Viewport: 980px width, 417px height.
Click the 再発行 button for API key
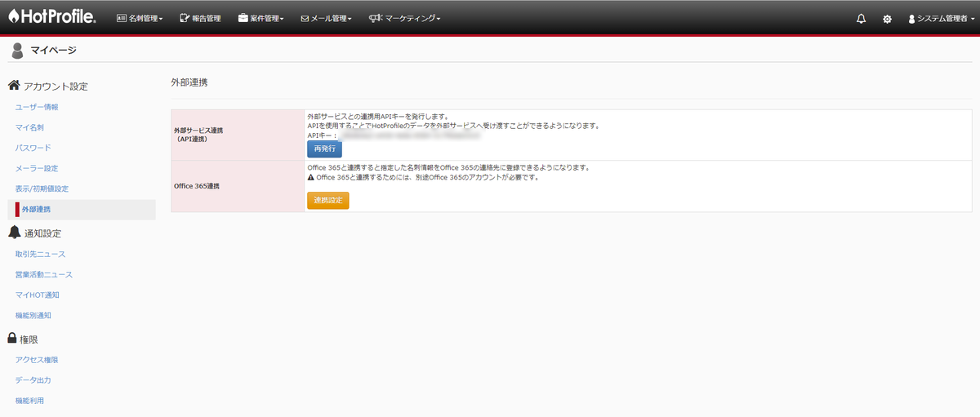324,149
